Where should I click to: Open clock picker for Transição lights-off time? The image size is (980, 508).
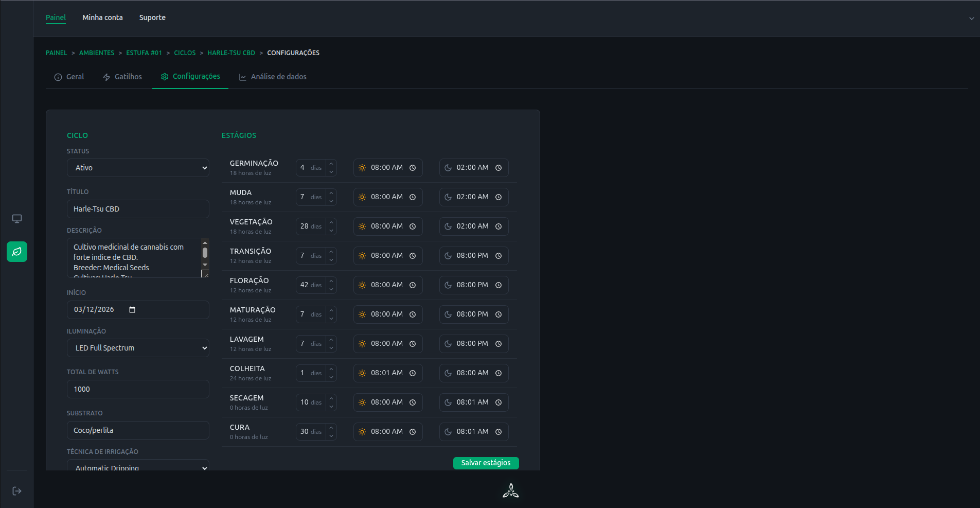coord(498,256)
